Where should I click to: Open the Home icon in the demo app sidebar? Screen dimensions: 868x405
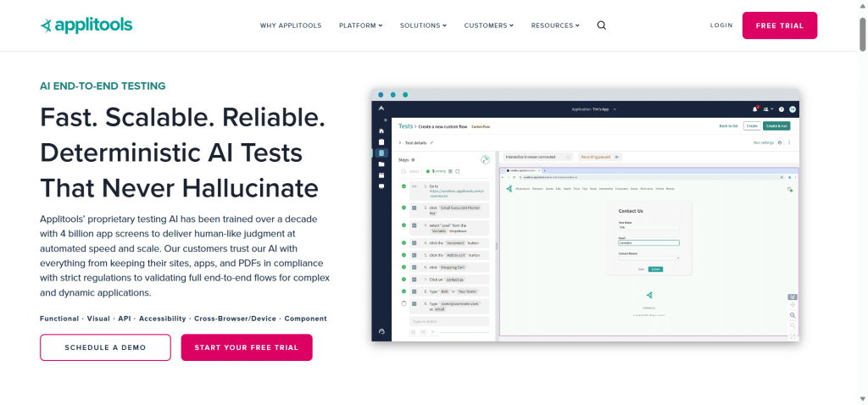click(381, 131)
